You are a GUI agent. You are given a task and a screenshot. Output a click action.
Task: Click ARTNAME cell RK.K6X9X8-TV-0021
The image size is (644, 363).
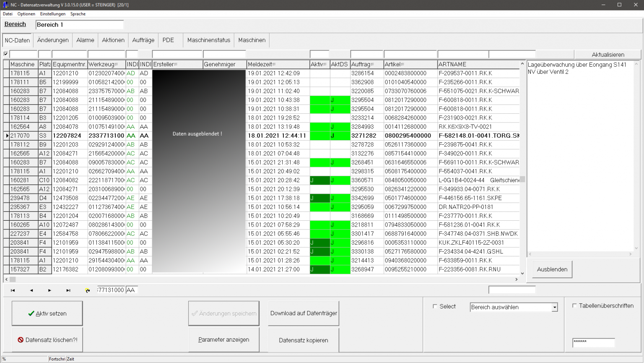pyautogui.click(x=478, y=127)
